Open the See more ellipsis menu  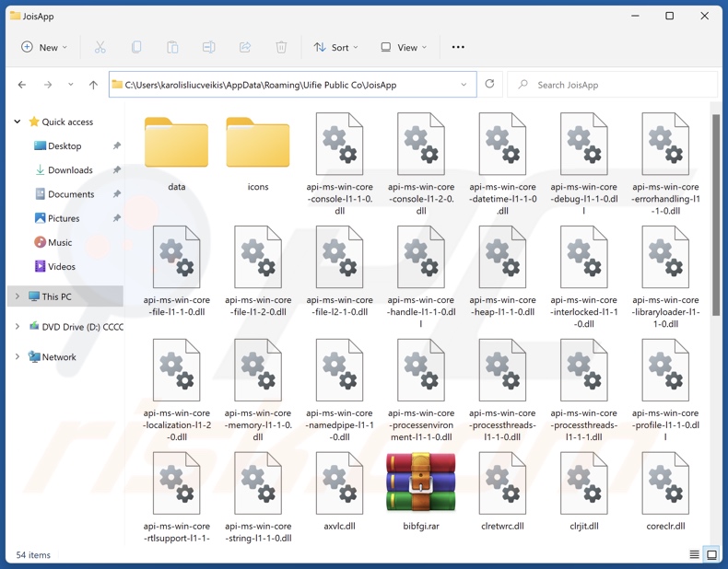[x=458, y=47]
